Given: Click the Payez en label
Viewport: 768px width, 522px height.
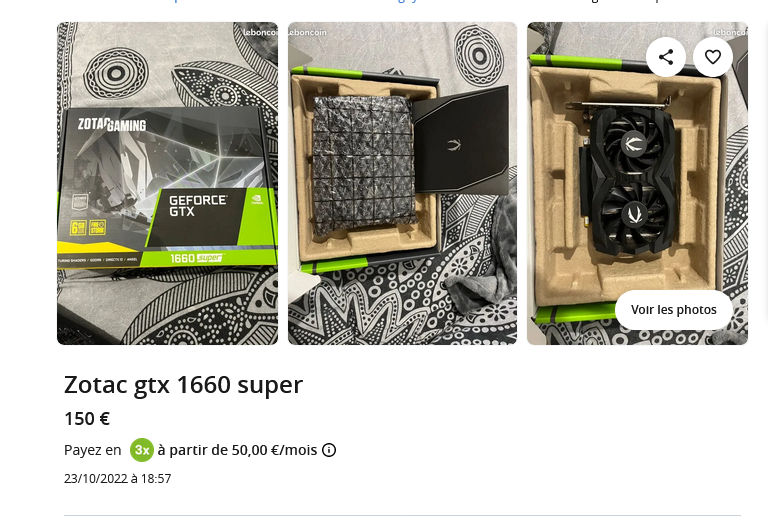Looking at the screenshot, I should [93, 451].
